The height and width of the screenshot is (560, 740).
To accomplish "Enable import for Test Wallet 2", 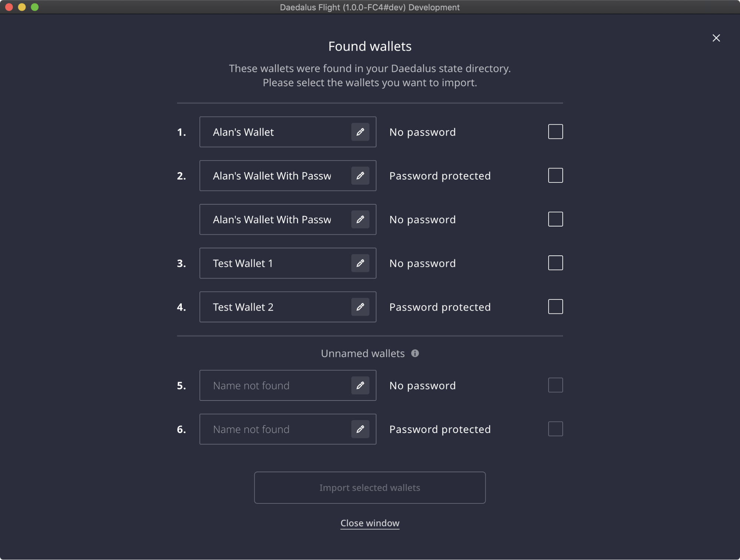I will point(555,306).
